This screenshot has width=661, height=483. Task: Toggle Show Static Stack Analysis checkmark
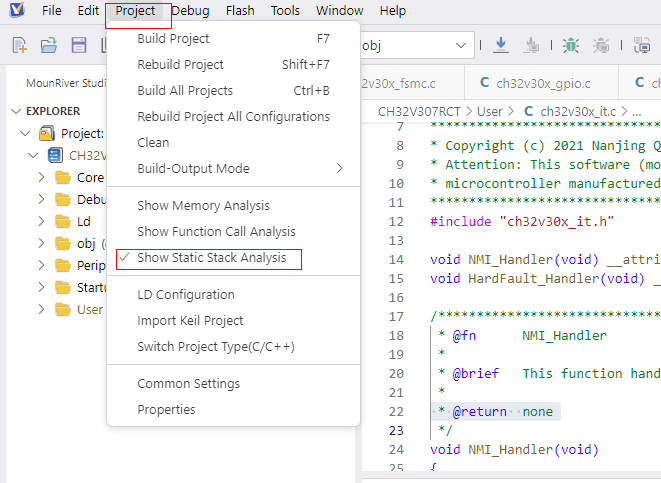click(x=124, y=257)
